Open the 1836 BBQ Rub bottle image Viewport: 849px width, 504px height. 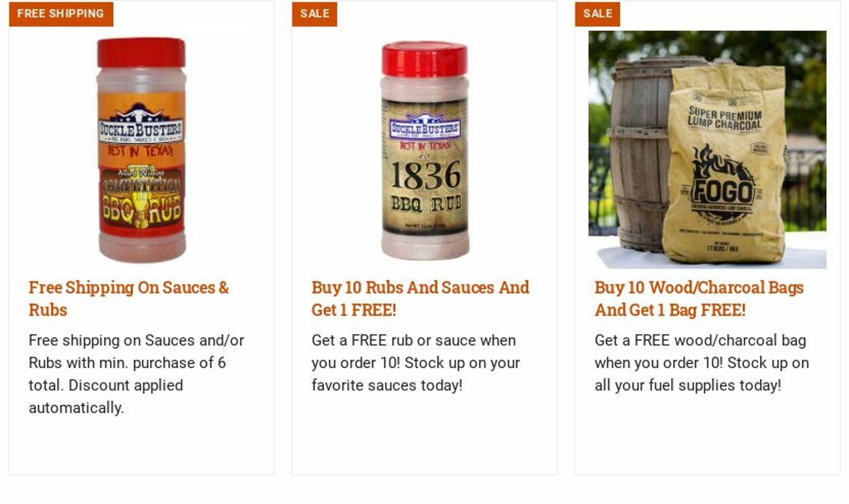tap(424, 150)
